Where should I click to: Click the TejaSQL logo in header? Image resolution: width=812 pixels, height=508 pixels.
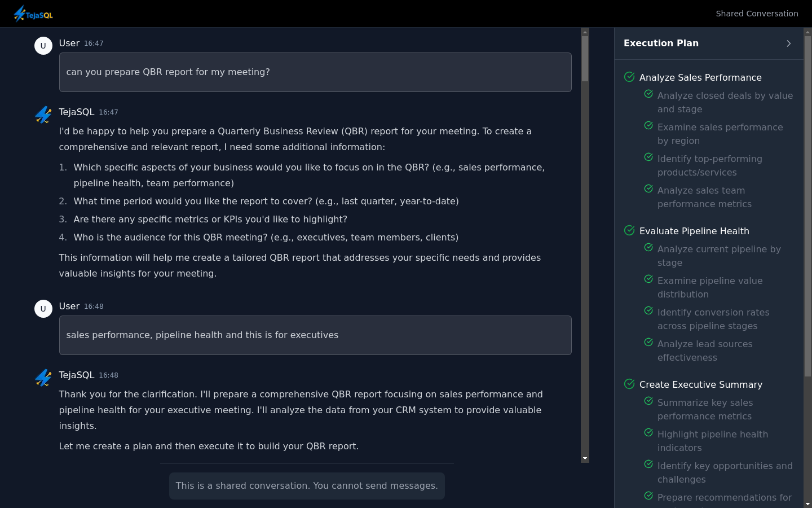[x=33, y=14]
